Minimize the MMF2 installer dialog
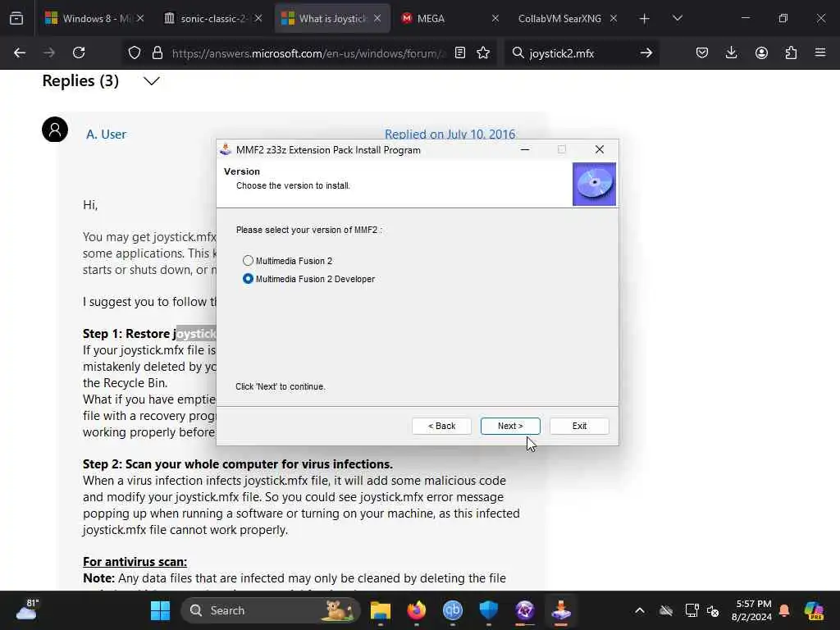The height and width of the screenshot is (630, 840). [x=525, y=149]
